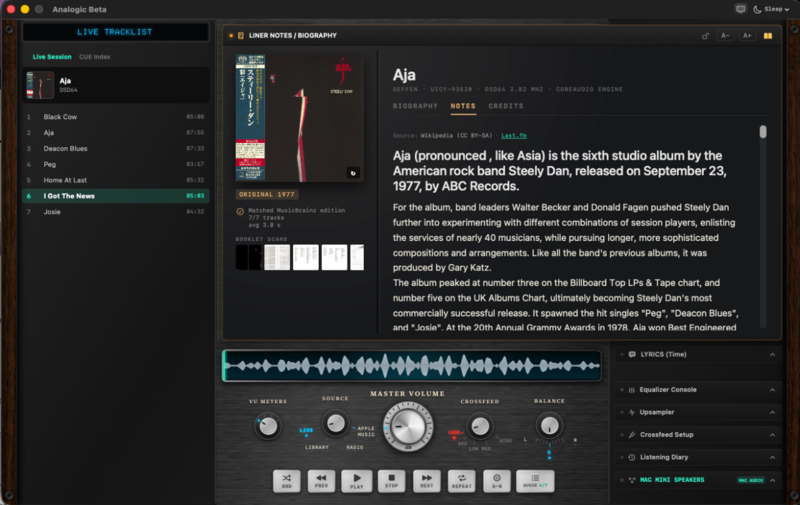Click the waveform icon beside Upsampler

(x=632, y=412)
